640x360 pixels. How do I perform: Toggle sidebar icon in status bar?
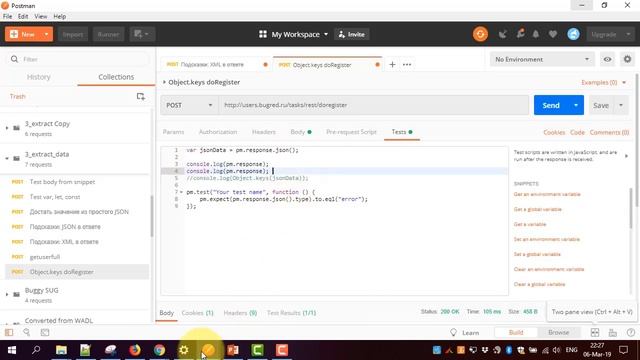click(9, 333)
